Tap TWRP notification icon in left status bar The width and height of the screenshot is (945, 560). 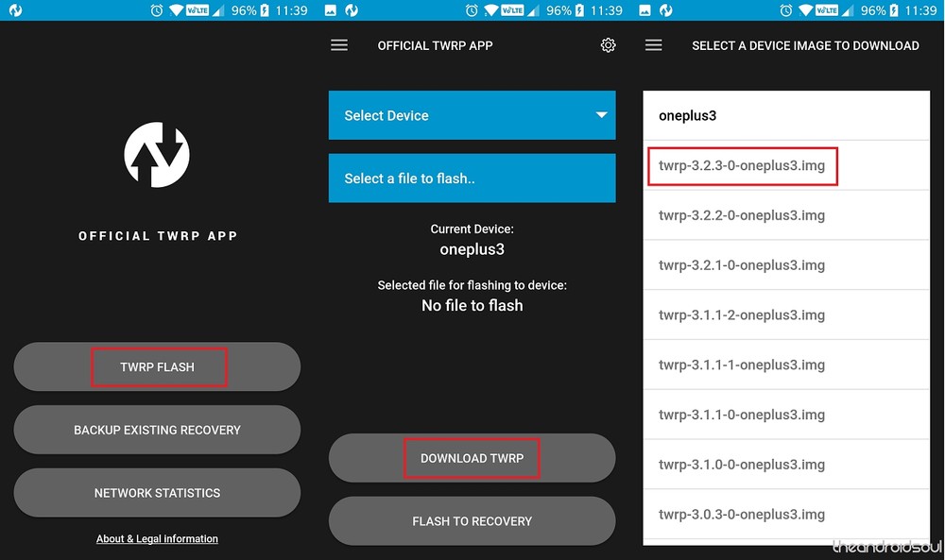pos(16,10)
